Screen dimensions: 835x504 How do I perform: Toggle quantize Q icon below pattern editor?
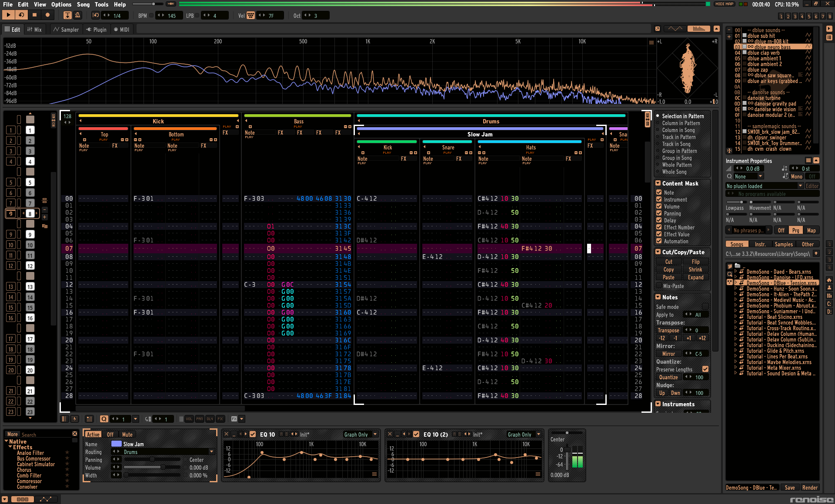104,419
